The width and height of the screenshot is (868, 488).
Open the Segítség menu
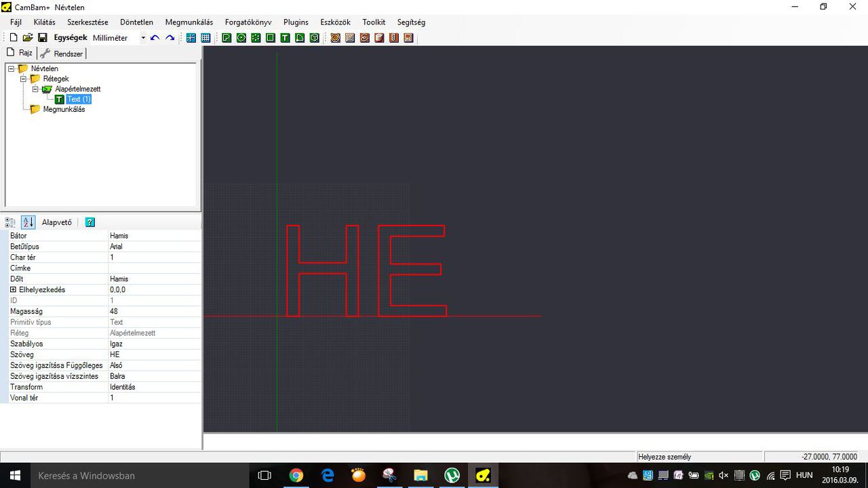411,22
